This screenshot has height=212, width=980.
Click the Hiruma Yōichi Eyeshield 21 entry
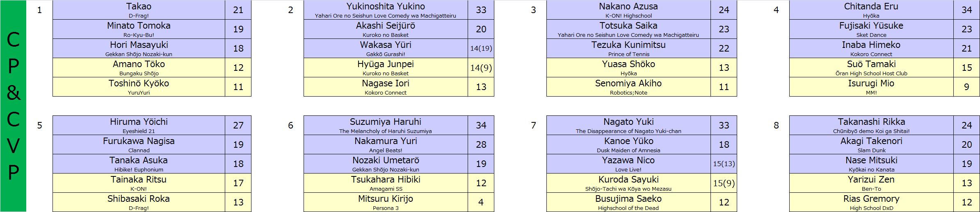(x=139, y=125)
